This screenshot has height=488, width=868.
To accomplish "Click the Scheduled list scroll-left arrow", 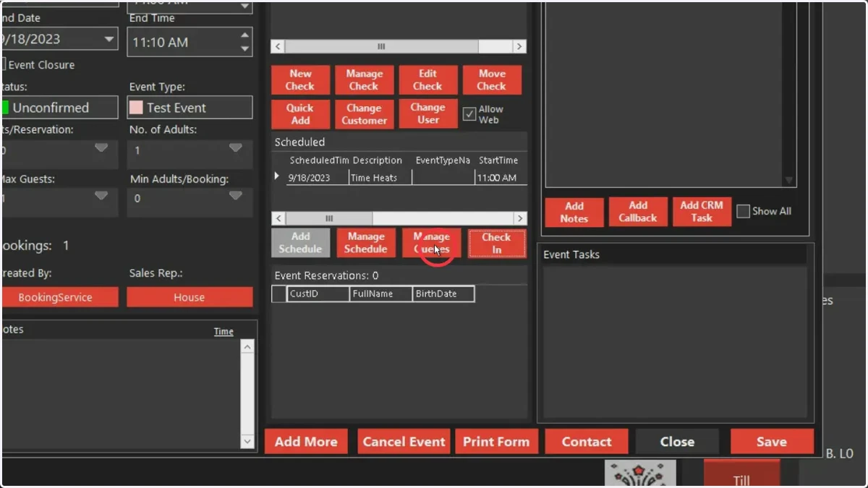I will point(278,218).
